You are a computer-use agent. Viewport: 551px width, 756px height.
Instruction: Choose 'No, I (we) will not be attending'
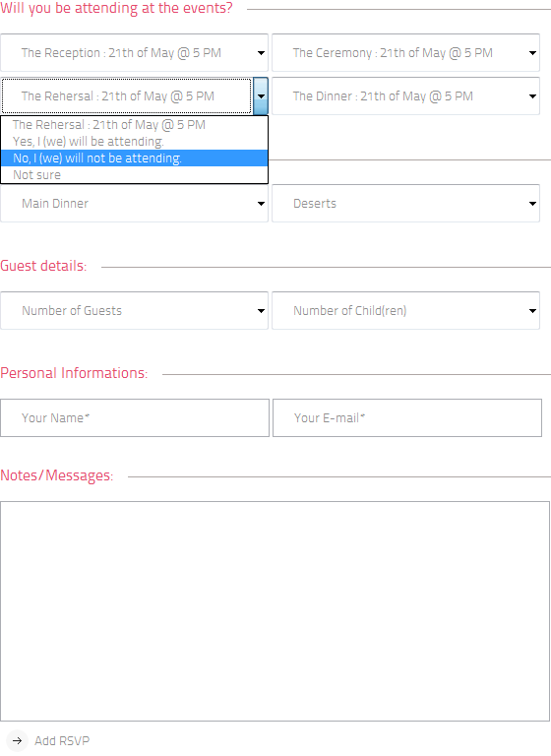(134, 158)
